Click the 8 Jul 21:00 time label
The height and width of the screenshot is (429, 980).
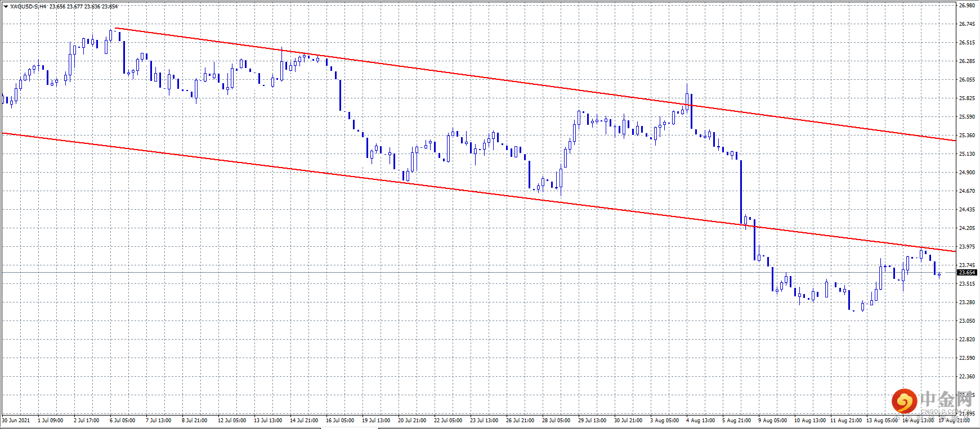(195, 421)
